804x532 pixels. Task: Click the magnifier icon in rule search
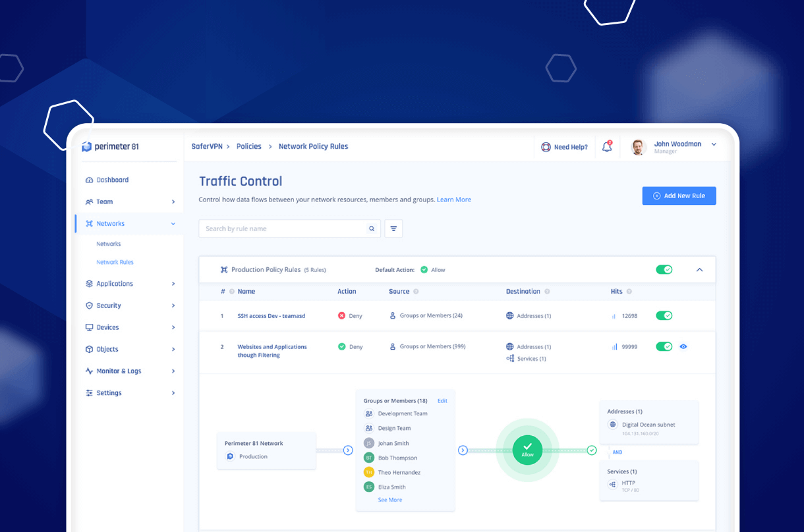(372, 228)
